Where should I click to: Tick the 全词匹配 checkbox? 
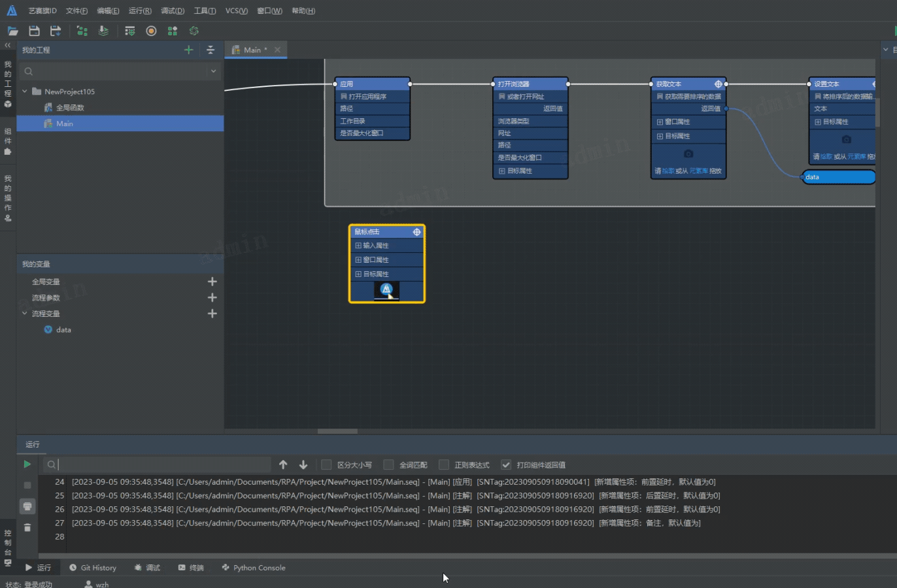[388, 465]
